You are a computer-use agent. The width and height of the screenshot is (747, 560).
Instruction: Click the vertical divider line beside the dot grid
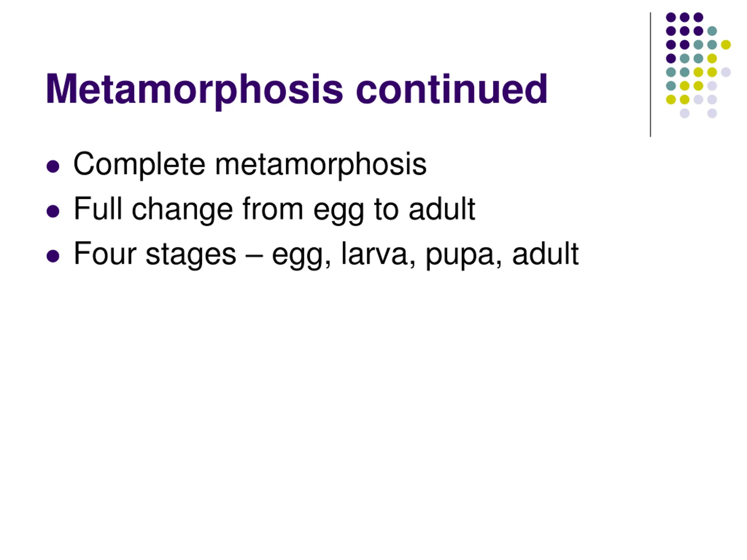point(650,74)
